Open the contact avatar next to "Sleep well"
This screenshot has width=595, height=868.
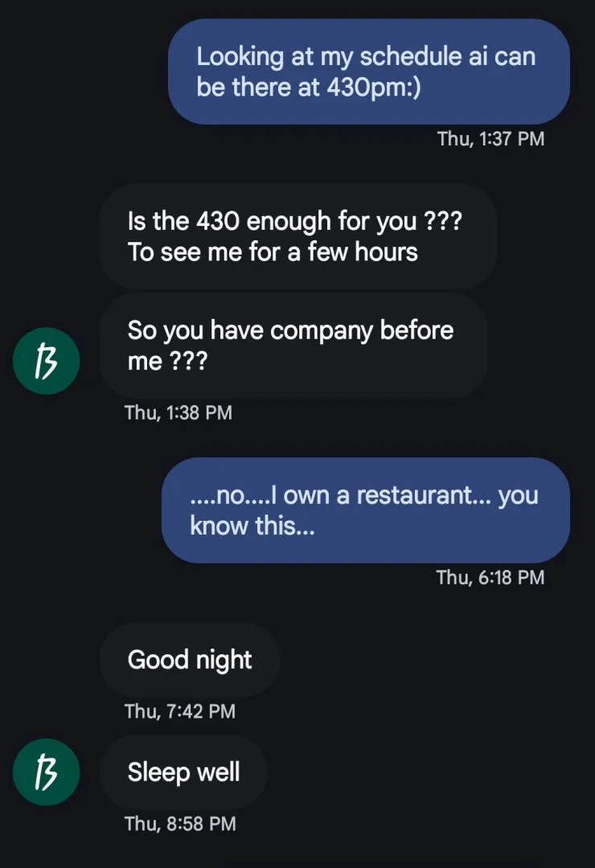(46, 772)
